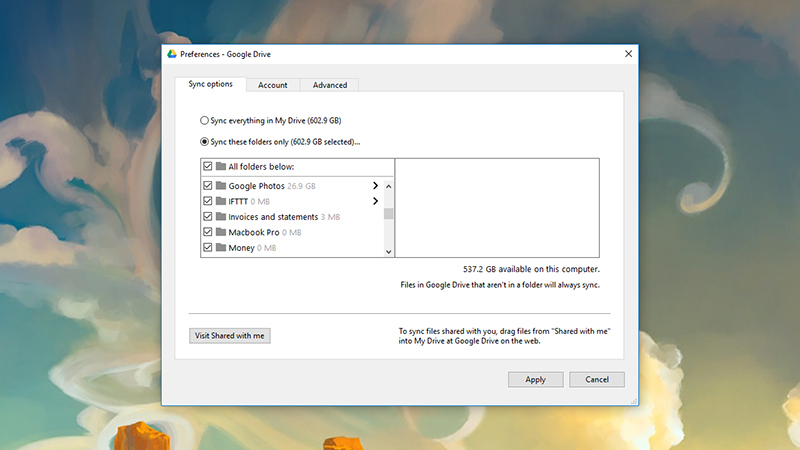Click the Google Drive logo in title bar
Image resolution: width=800 pixels, height=450 pixels.
[172, 54]
